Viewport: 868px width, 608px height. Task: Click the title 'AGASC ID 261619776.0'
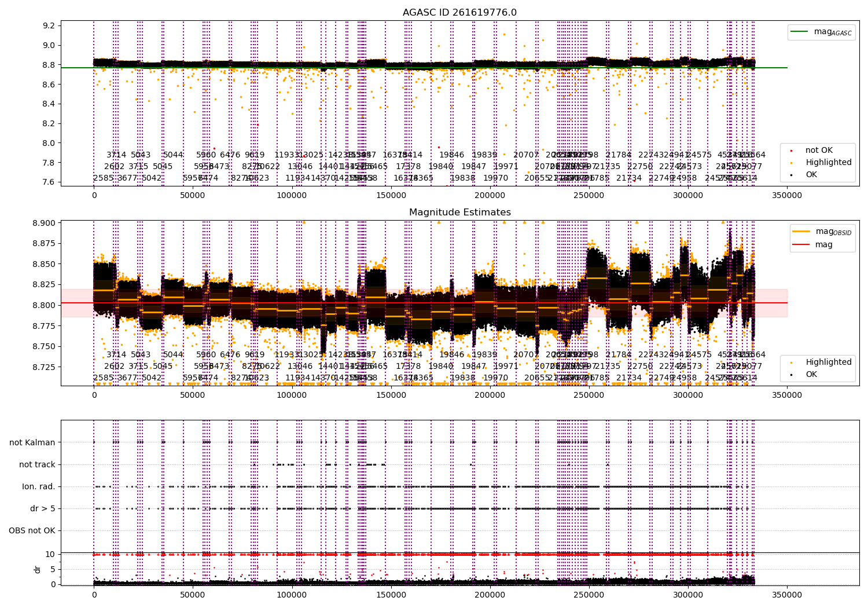pos(459,13)
